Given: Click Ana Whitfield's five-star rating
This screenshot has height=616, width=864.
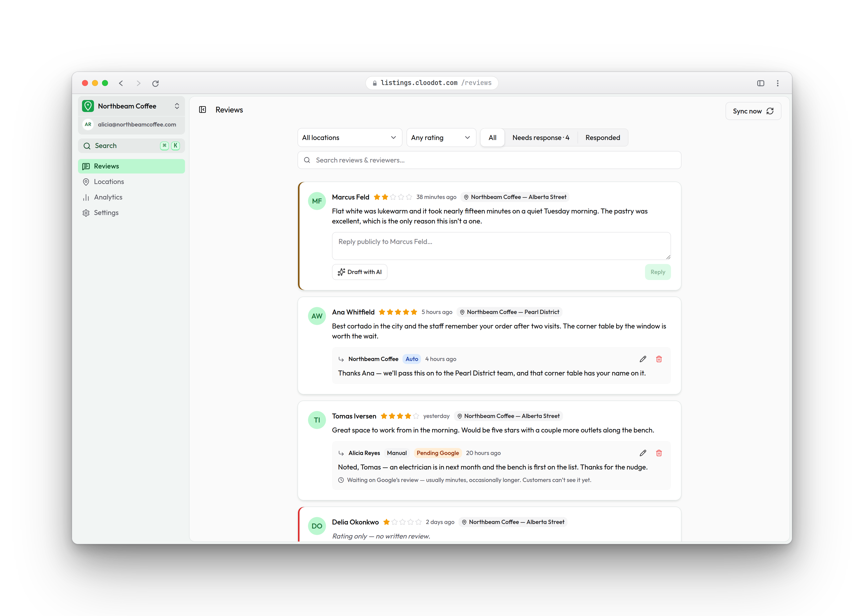Looking at the screenshot, I should click(x=398, y=312).
